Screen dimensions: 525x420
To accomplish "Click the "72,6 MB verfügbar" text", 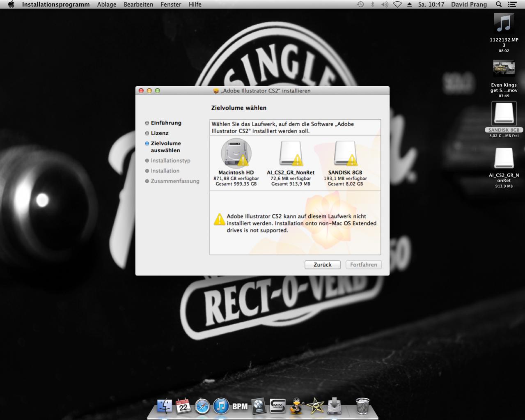I will click(291, 179).
